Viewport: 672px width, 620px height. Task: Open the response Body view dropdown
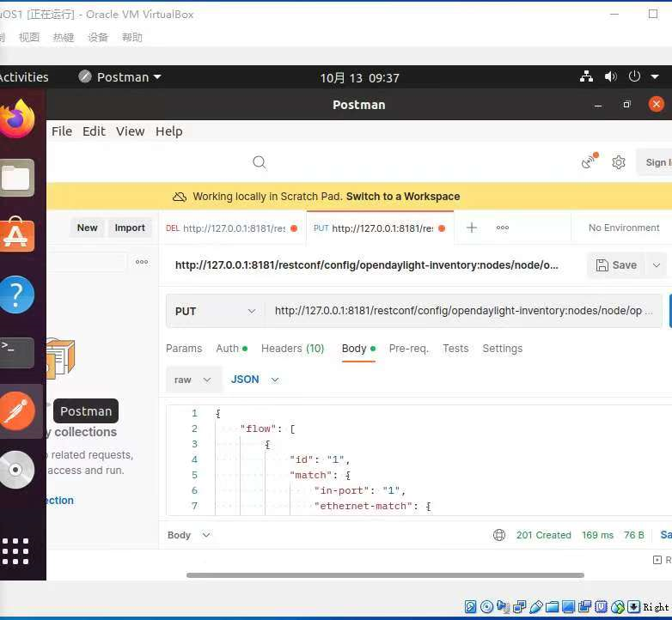tap(188, 535)
